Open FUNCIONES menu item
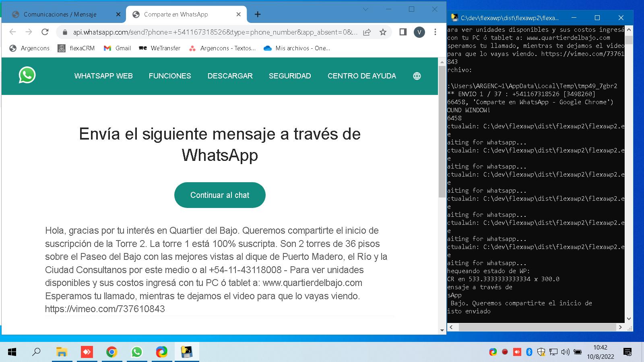Screen dimensions: 644x362 tap(170, 76)
